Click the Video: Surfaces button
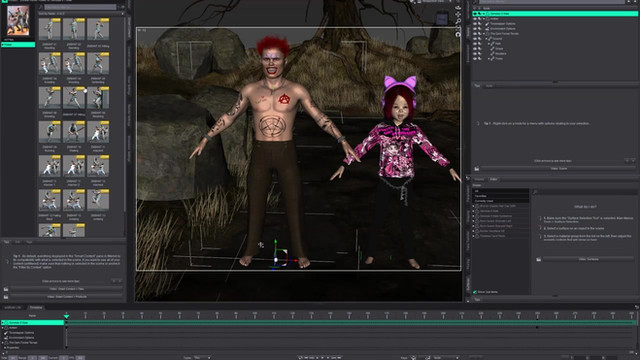 (x=588, y=259)
